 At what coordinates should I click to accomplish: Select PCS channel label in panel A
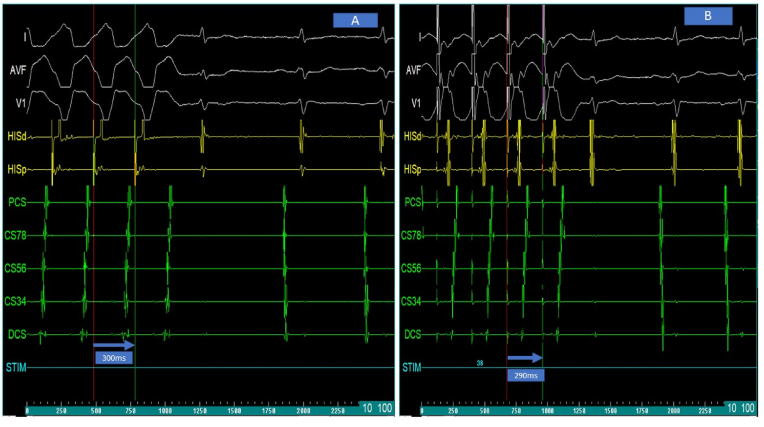pos(18,202)
